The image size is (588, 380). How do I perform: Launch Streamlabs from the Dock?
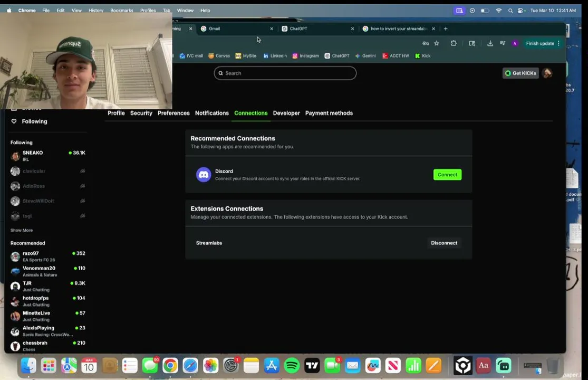[503, 365]
